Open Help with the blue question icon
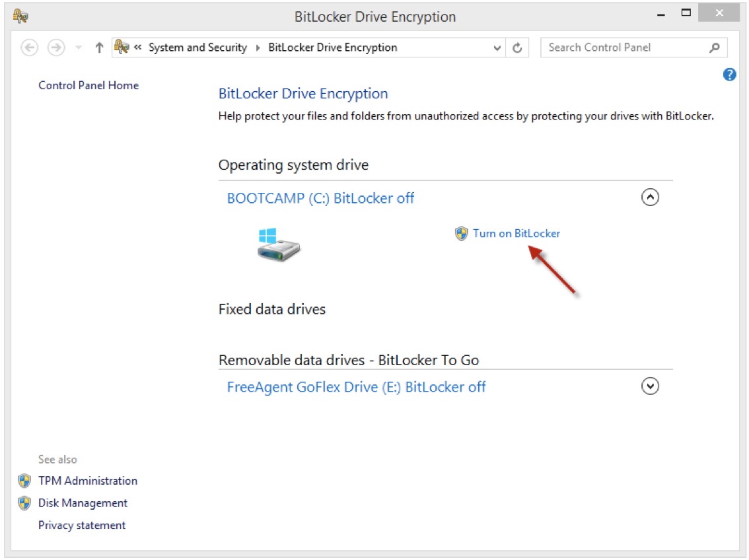The image size is (749, 560). coord(729,75)
